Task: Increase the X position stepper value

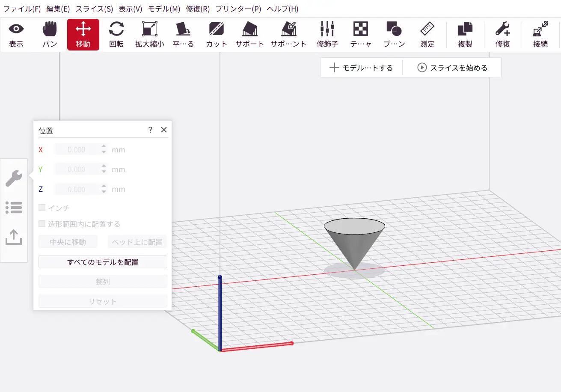Action: point(104,147)
